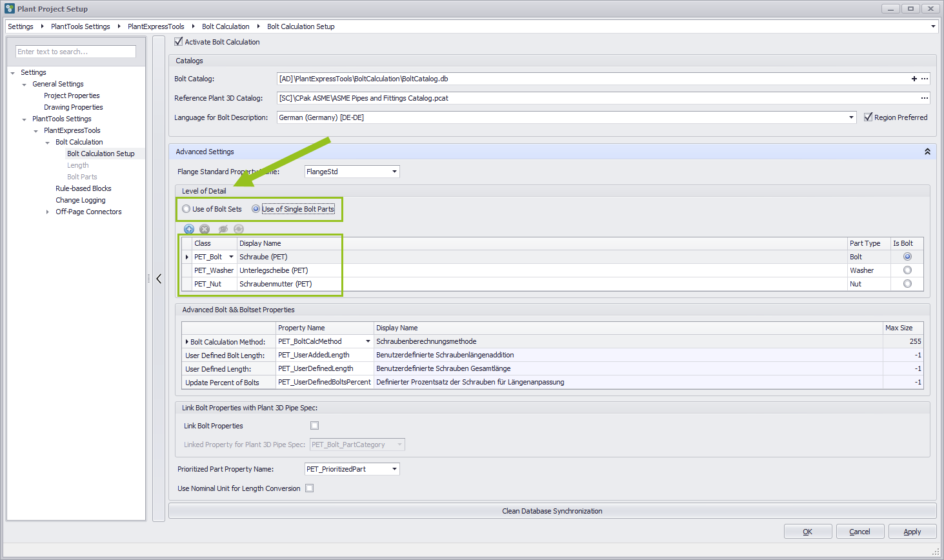Screen dimensions: 944x560
Task: Click the Unterlegscheibe (PET) cell
Action: (542, 270)
